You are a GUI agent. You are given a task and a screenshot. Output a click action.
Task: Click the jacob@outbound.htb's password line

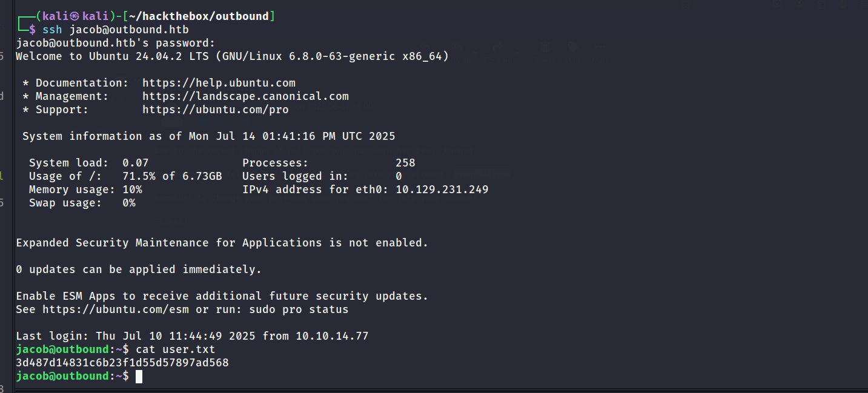pyautogui.click(x=116, y=43)
